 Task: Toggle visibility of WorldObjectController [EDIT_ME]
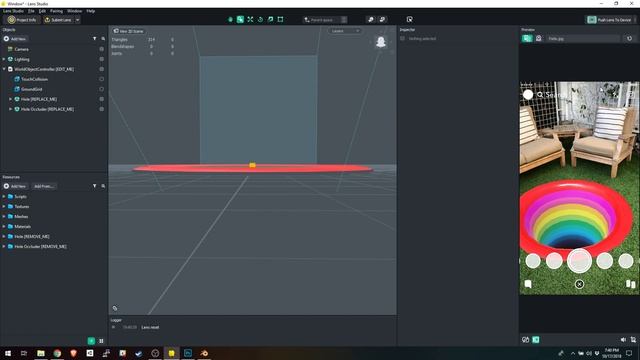pos(102,69)
